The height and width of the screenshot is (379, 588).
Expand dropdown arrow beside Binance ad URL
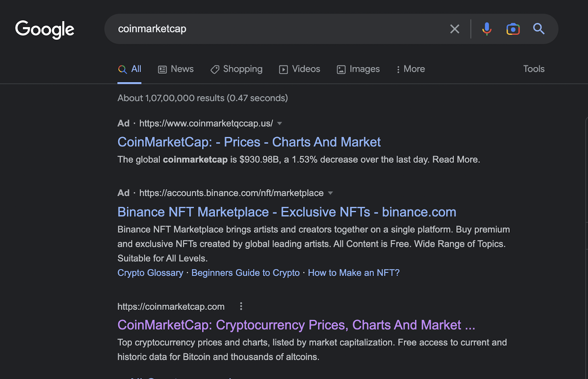330,193
